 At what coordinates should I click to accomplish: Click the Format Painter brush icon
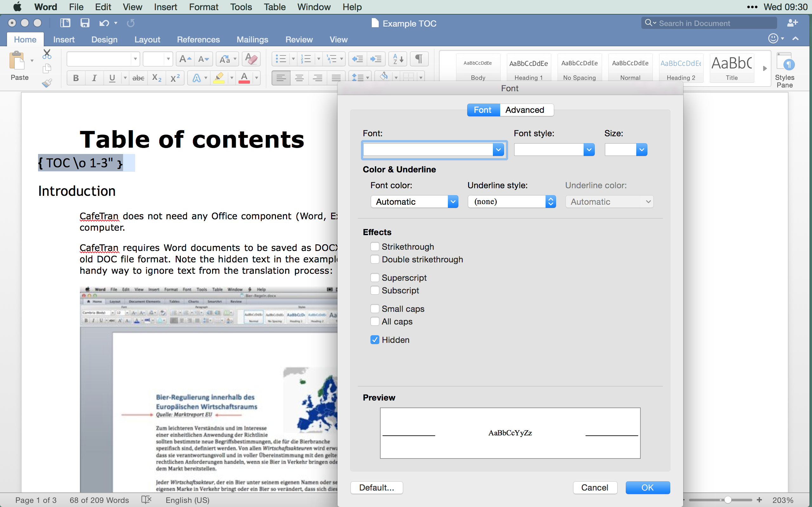pos(47,83)
